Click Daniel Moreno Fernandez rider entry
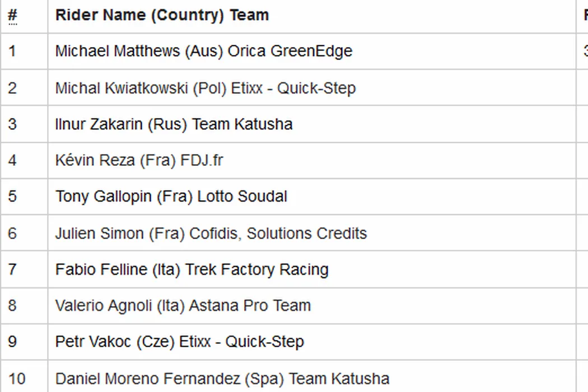The height and width of the screenshot is (392, 588). (222, 379)
